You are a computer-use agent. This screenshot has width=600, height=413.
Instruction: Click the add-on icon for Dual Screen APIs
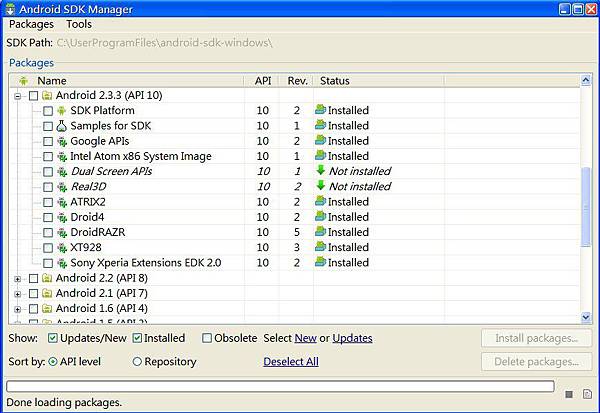(x=62, y=171)
